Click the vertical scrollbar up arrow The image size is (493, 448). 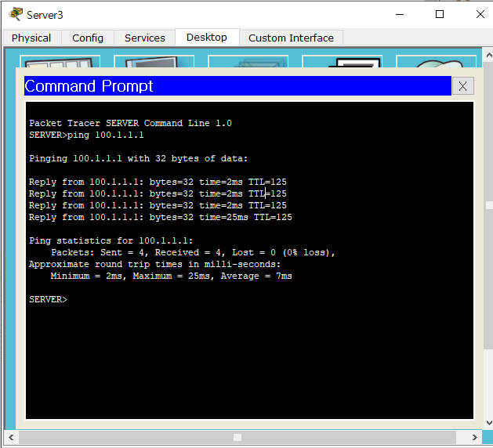488,55
